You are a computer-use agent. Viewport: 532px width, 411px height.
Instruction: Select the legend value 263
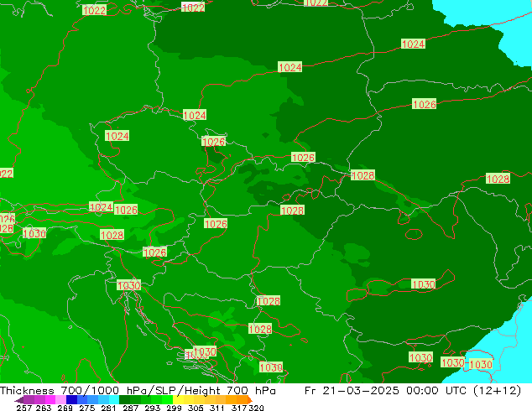click(x=44, y=408)
